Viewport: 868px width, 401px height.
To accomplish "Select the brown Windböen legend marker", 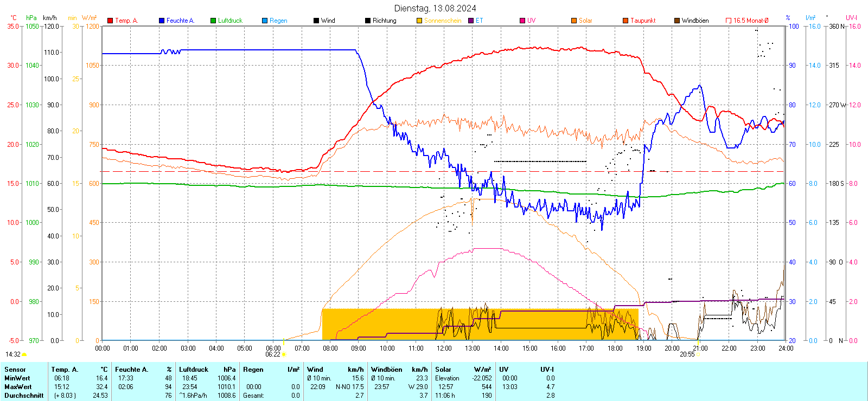I will coord(677,21).
